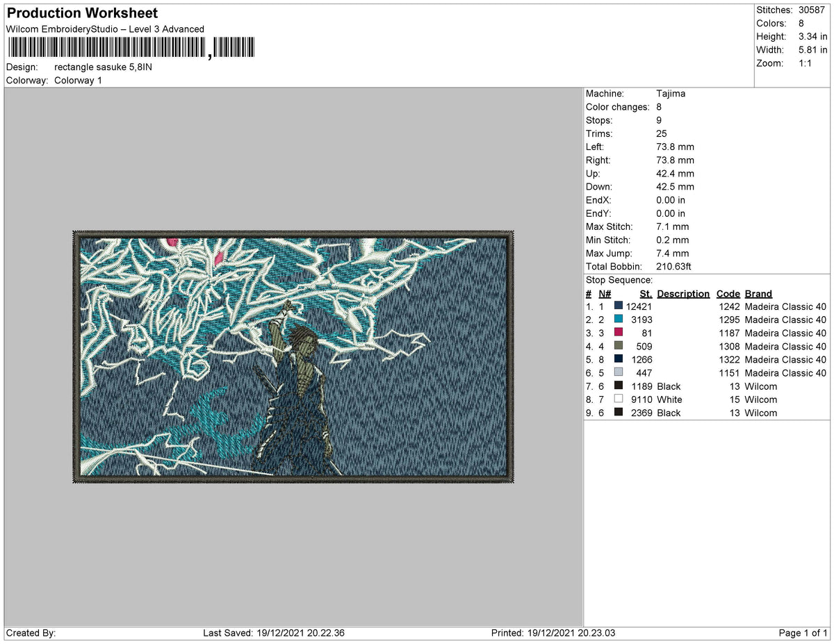The image size is (834, 644).
Task: Click the Production Worksheet title
Action: [82, 13]
